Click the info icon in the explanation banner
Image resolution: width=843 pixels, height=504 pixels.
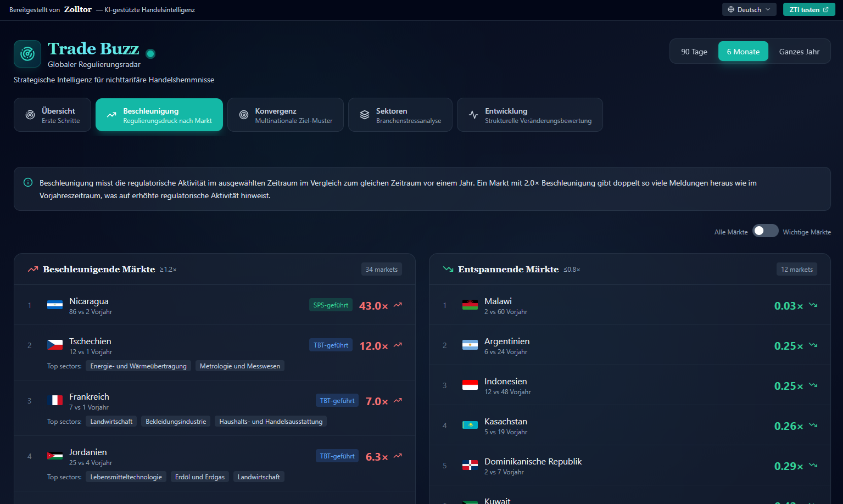tap(27, 181)
